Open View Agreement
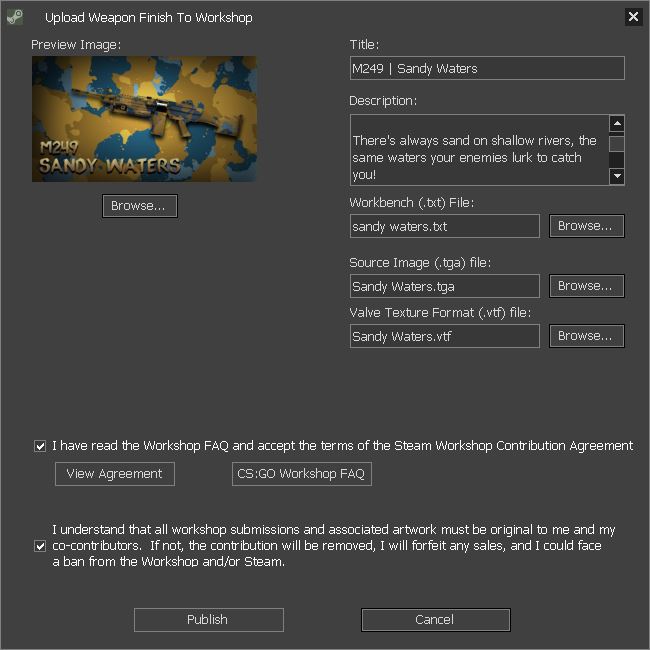650x650 pixels. click(115, 474)
